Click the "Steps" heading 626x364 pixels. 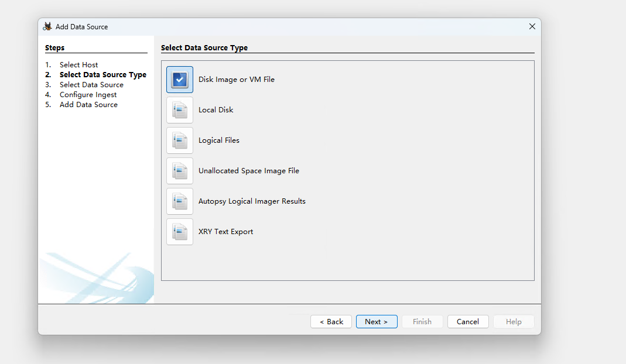click(x=54, y=47)
